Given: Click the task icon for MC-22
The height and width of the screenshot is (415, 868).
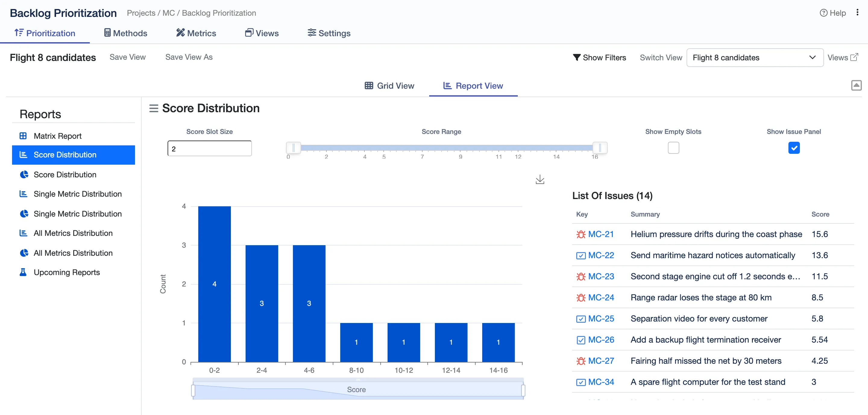Looking at the screenshot, I should point(580,255).
